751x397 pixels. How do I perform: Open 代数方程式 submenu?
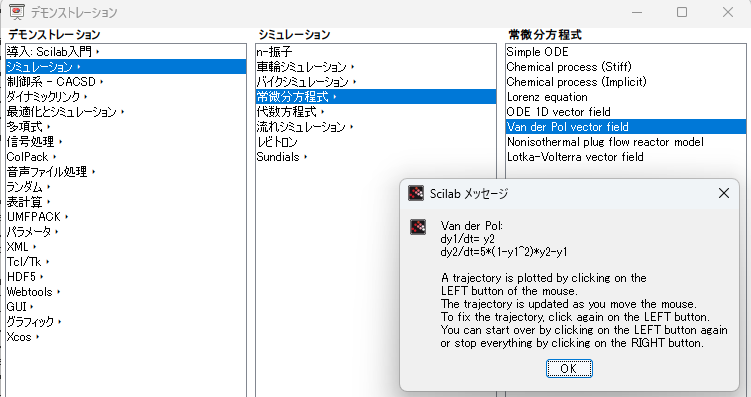[x=376, y=112]
